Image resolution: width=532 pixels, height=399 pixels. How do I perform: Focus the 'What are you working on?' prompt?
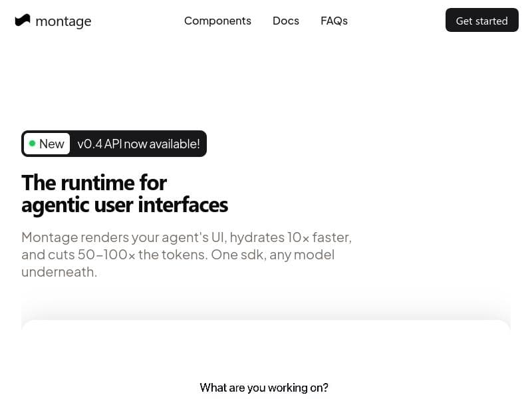(264, 388)
